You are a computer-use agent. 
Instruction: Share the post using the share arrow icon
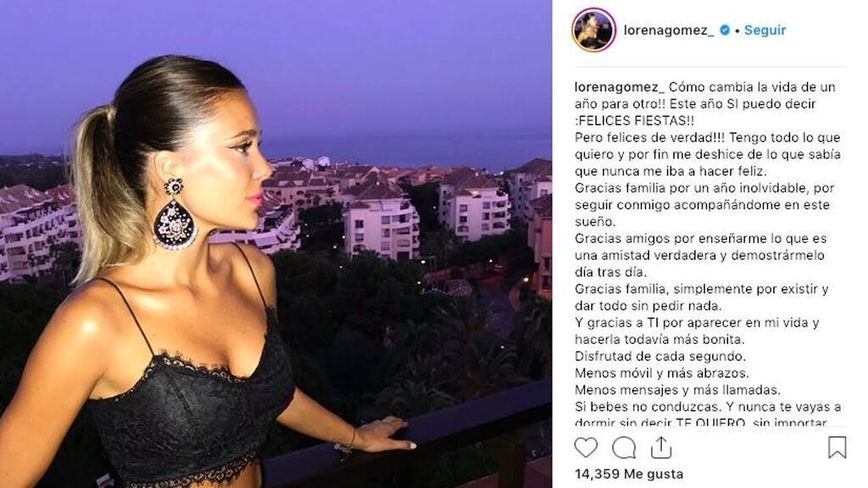pos(661,447)
